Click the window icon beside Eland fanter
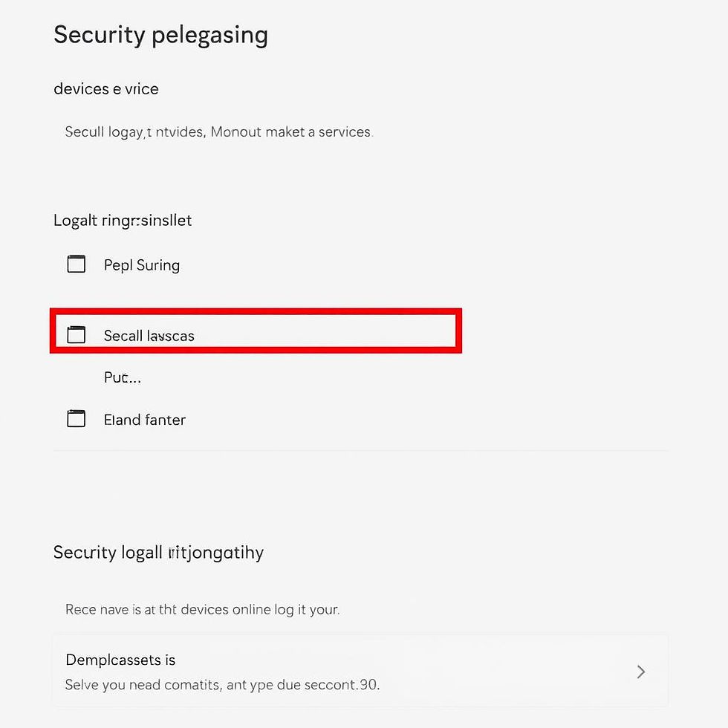The width and height of the screenshot is (728, 728). [x=77, y=419]
